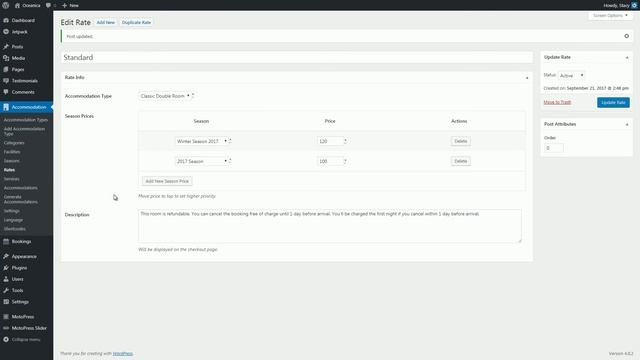
Task: Click the Standard title field
Action: pos(297,58)
